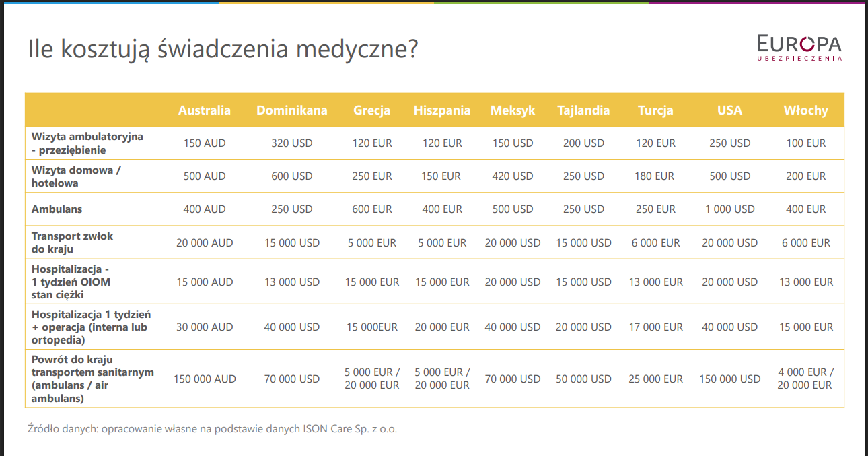Image resolution: width=868 pixels, height=456 pixels.
Task: Click the Grecja column header
Action: tap(372, 110)
